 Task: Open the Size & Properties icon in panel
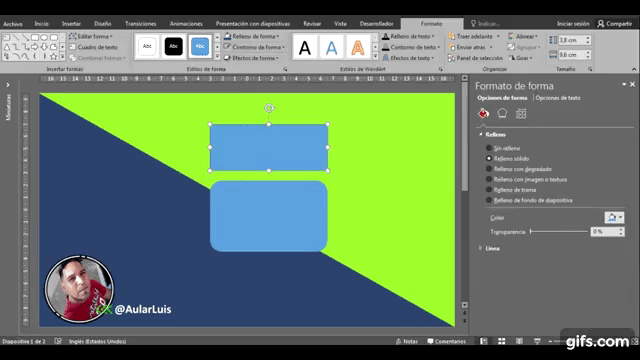tap(521, 113)
